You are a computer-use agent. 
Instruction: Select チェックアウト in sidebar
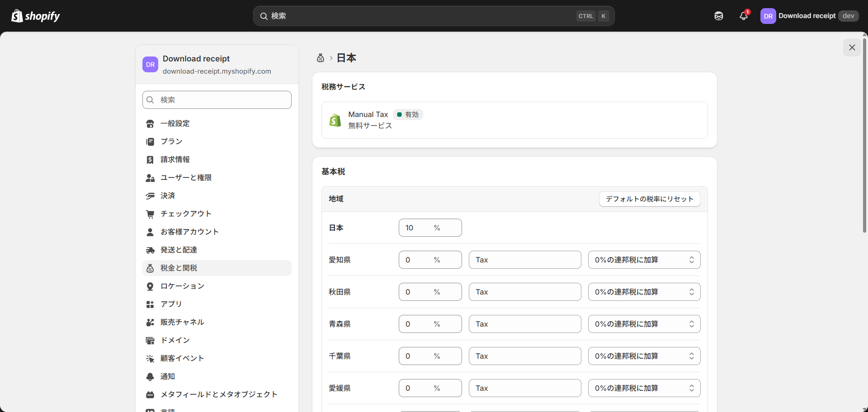pos(217,214)
